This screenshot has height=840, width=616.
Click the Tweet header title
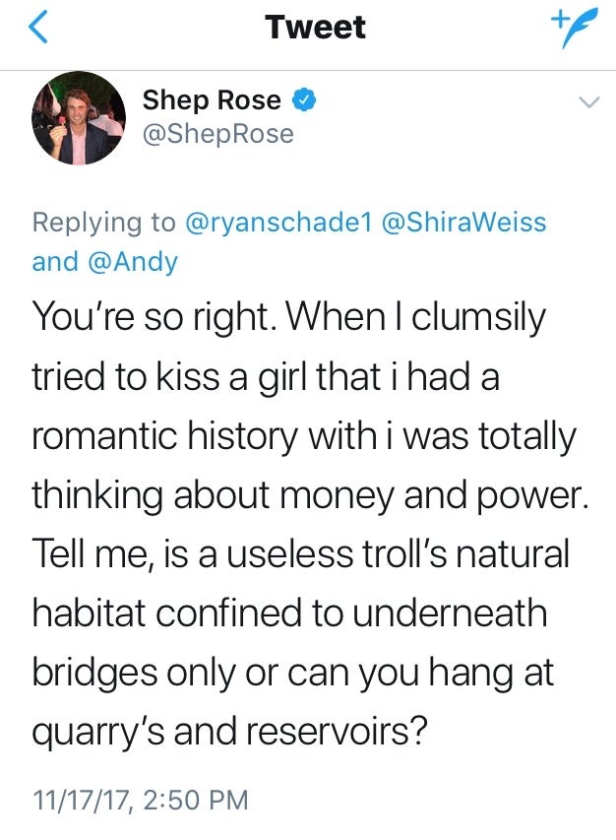pos(316,27)
